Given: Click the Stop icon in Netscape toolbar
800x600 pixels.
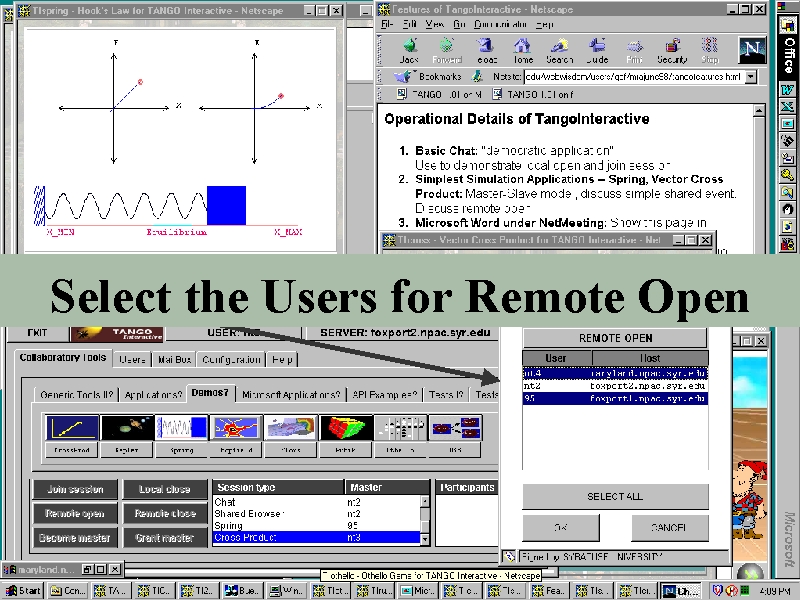Looking at the screenshot, I should coord(710,51).
